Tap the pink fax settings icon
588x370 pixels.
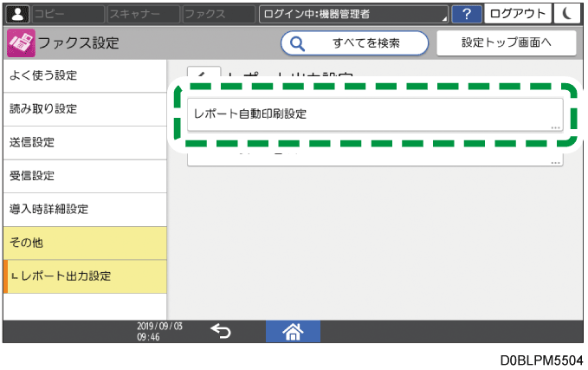click(21, 42)
